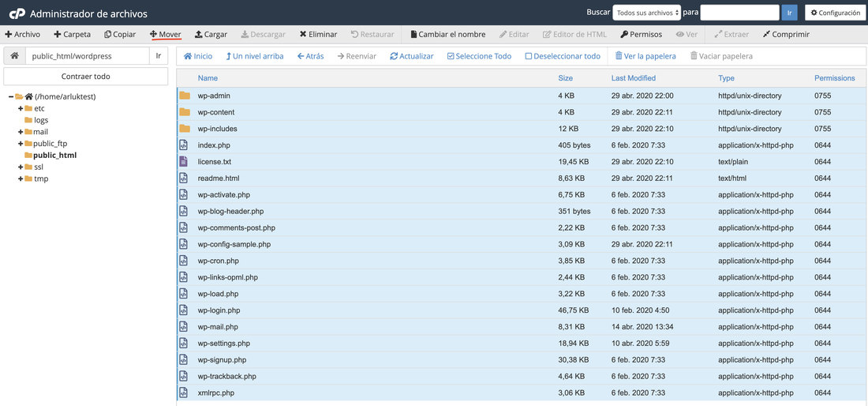Screen dimensions: 868x406
Task: Click the wp-content folder icon
Action: pyautogui.click(x=185, y=112)
